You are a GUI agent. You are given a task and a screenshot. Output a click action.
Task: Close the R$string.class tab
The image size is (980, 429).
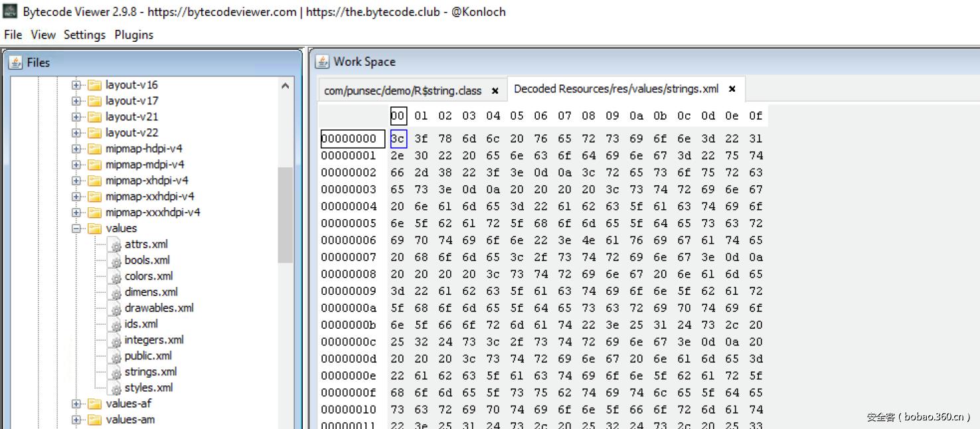point(495,90)
